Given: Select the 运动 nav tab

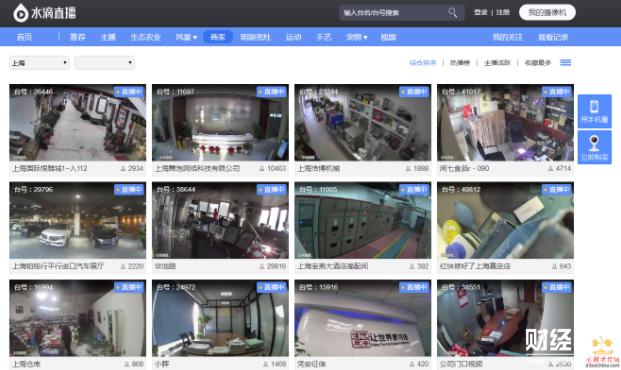Looking at the screenshot, I should (293, 37).
